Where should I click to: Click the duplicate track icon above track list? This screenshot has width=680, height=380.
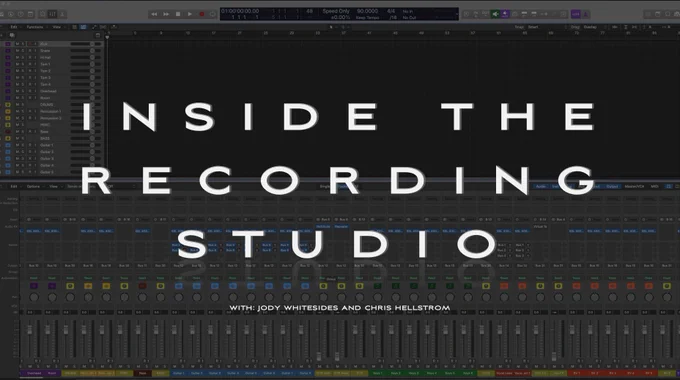(x=12, y=35)
